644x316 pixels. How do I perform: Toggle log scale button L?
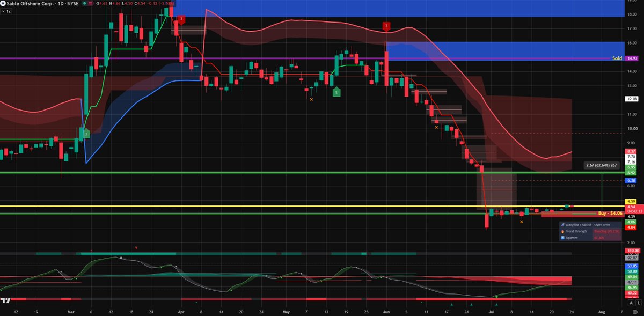pyautogui.click(x=638, y=304)
